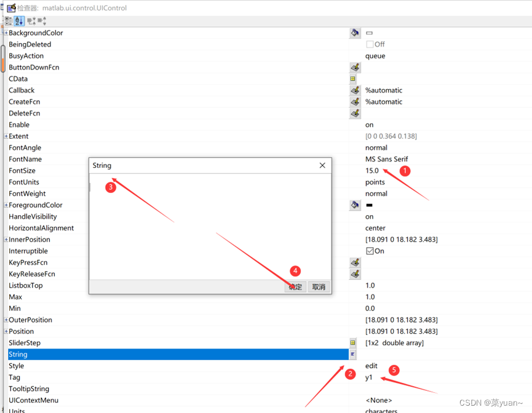Open KeyPressFcn editor pencil icon
This screenshot has height=413, width=532.
point(355,262)
